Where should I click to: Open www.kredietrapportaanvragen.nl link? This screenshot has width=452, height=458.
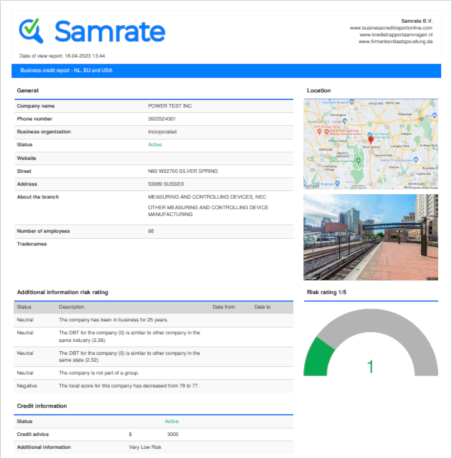coord(396,35)
